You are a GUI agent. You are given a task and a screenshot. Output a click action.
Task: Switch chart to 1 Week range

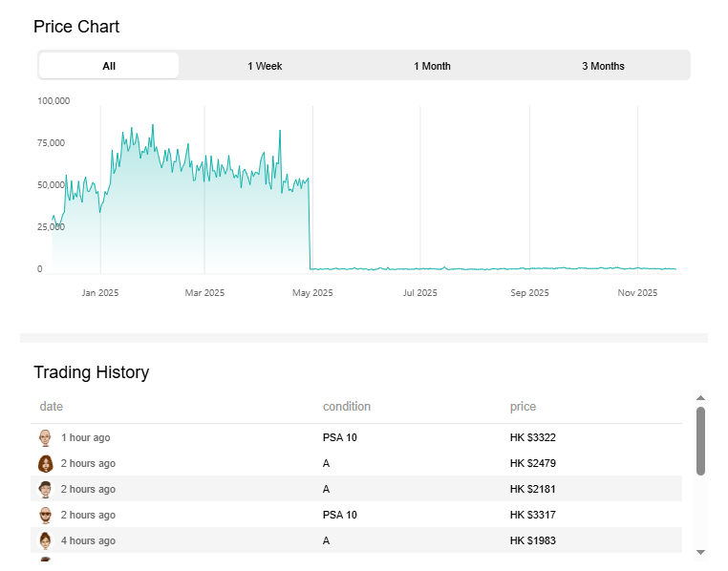coord(265,65)
